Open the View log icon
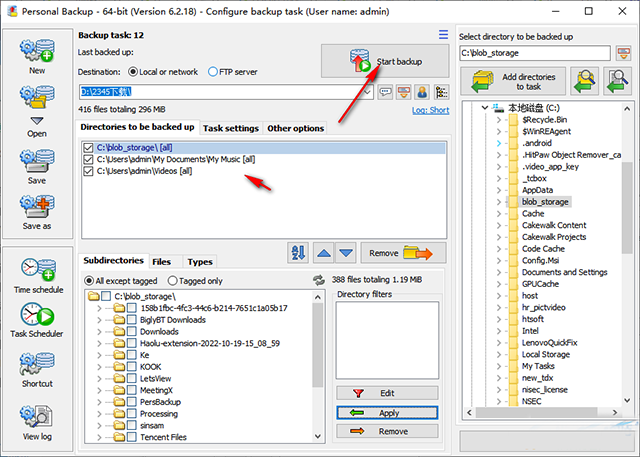The image size is (640, 457). (x=37, y=418)
